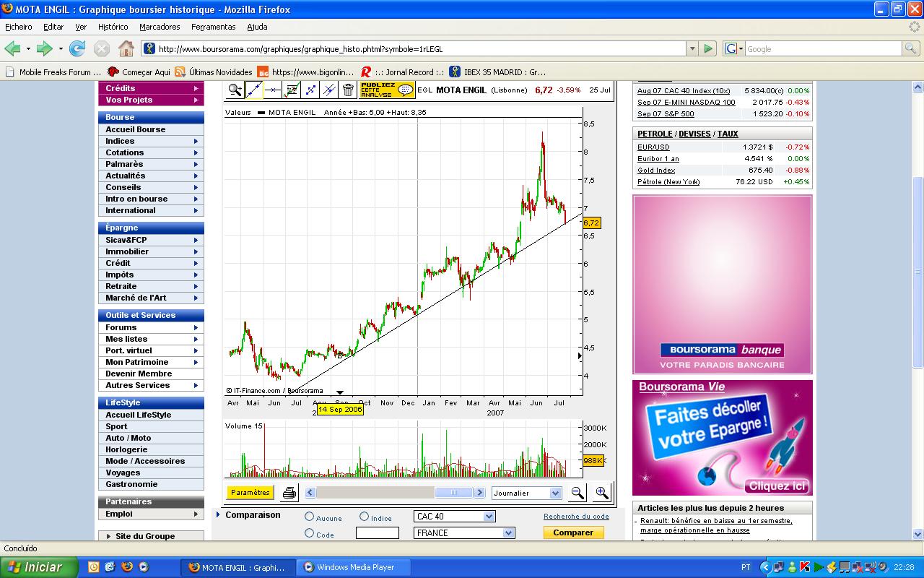Viewport: 924px width, 578px height.
Task: Open the Ferramentas menu
Action: point(213,27)
